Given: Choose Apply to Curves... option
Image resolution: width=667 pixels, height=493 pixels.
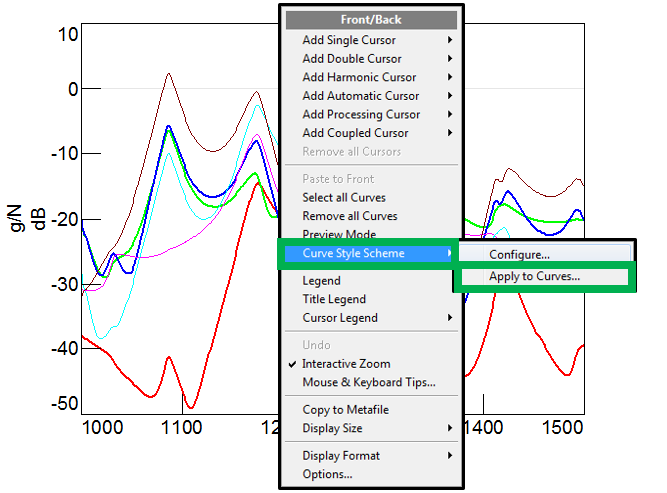Looking at the screenshot, I should pyautogui.click(x=534, y=277).
